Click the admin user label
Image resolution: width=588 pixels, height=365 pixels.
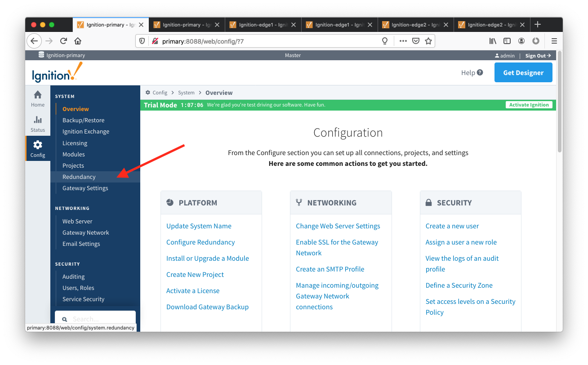(505, 56)
